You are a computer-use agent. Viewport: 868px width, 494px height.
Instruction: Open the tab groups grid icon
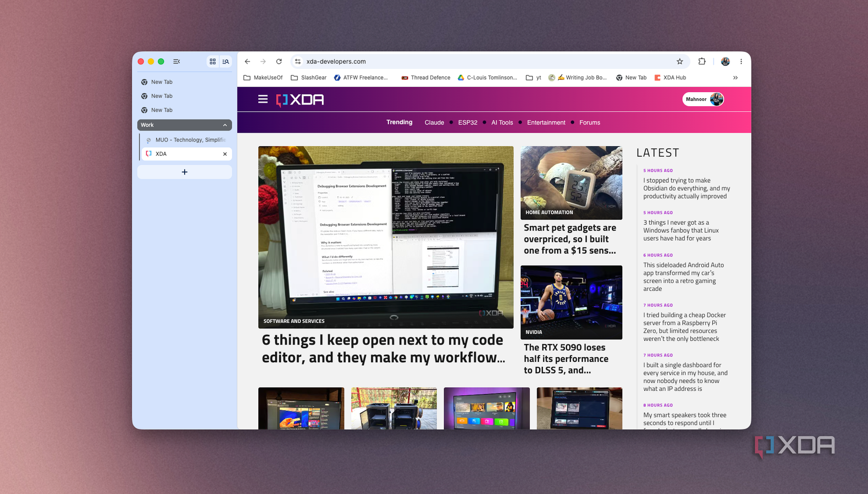pos(213,62)
